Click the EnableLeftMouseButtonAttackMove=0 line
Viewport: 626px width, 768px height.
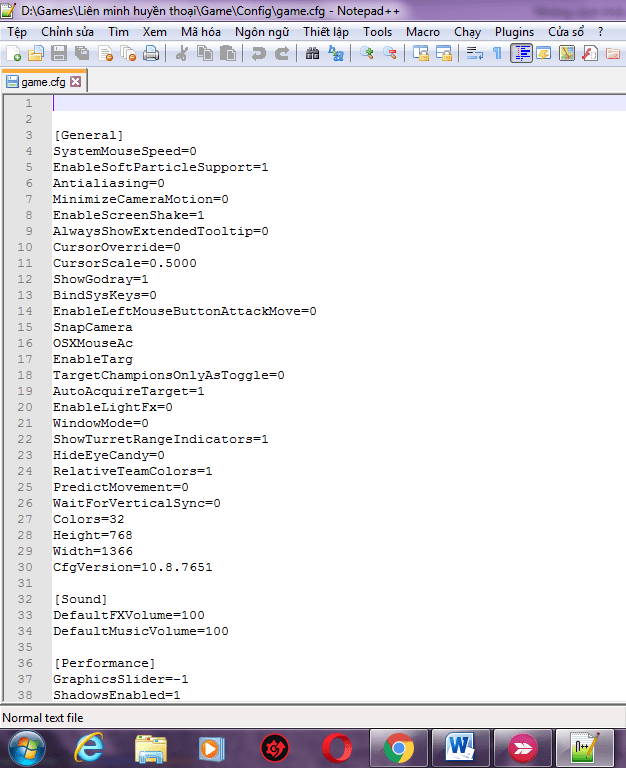(185, 312)
